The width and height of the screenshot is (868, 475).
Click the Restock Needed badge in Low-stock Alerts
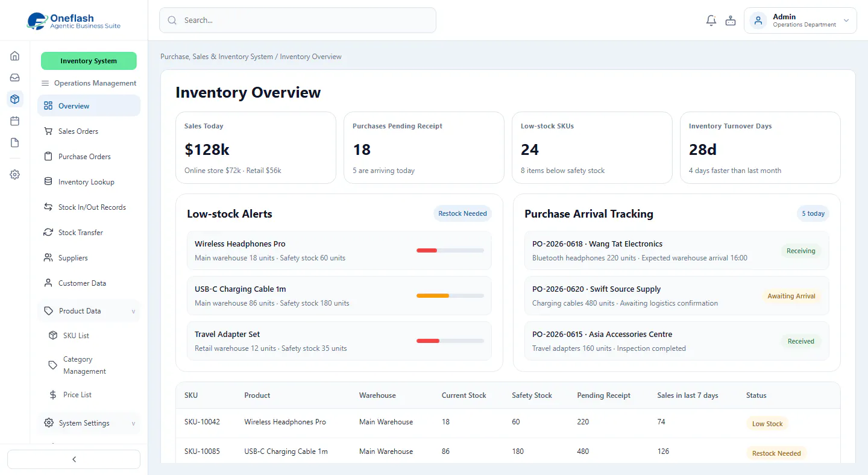coord(462,213)
